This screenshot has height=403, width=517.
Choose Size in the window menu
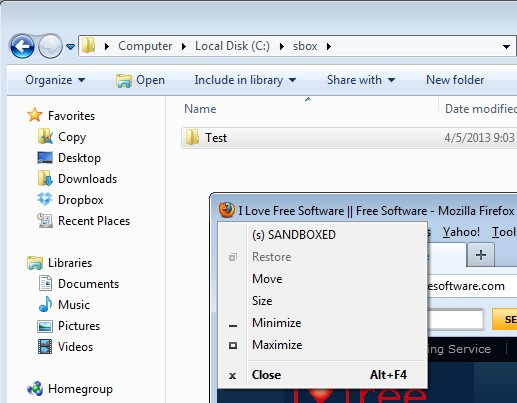pyautogui.click(x=322, y=301)
